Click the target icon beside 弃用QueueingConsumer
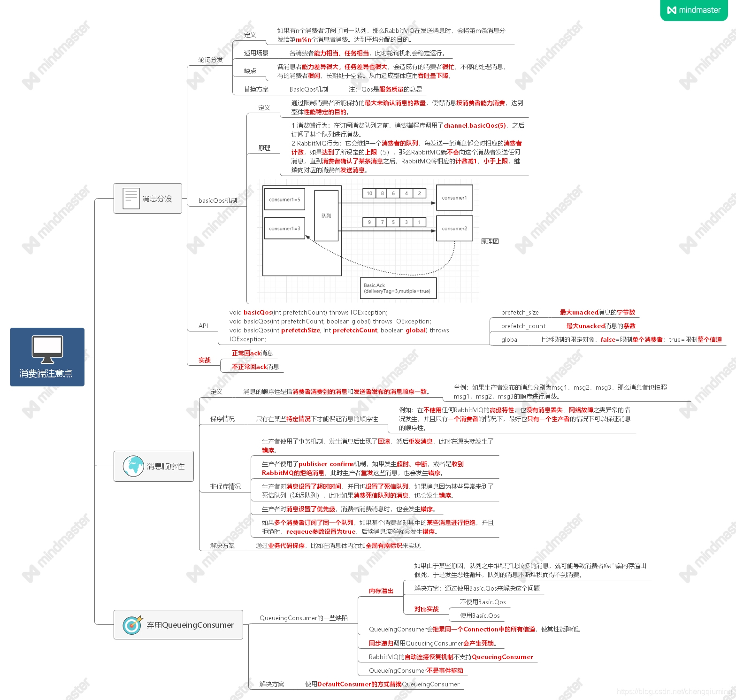736x700 pixels. tap(132, 624)
